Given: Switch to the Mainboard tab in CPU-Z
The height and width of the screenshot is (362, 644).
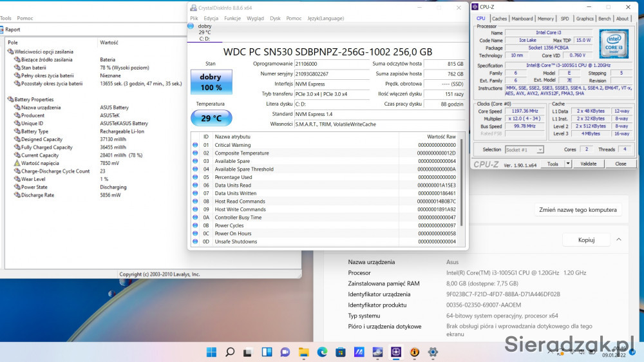Looking at the screenshot, I should [x=522, y=19].
